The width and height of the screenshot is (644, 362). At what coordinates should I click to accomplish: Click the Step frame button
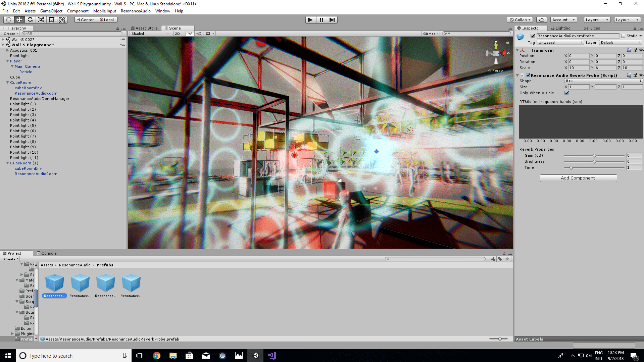(x=332, y=20)
